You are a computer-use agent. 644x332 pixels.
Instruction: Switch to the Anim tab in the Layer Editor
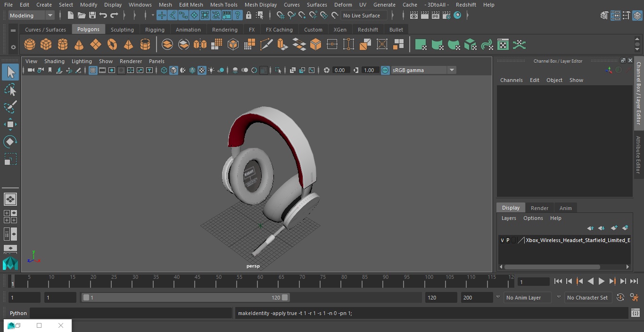pyautogui.click(x=565, y=208)
